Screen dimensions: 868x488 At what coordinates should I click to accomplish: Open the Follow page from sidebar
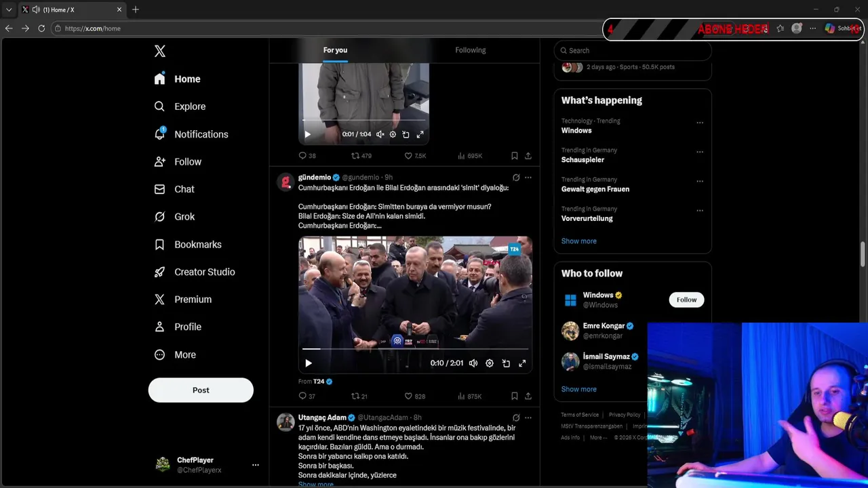click(x=178, y=161)
